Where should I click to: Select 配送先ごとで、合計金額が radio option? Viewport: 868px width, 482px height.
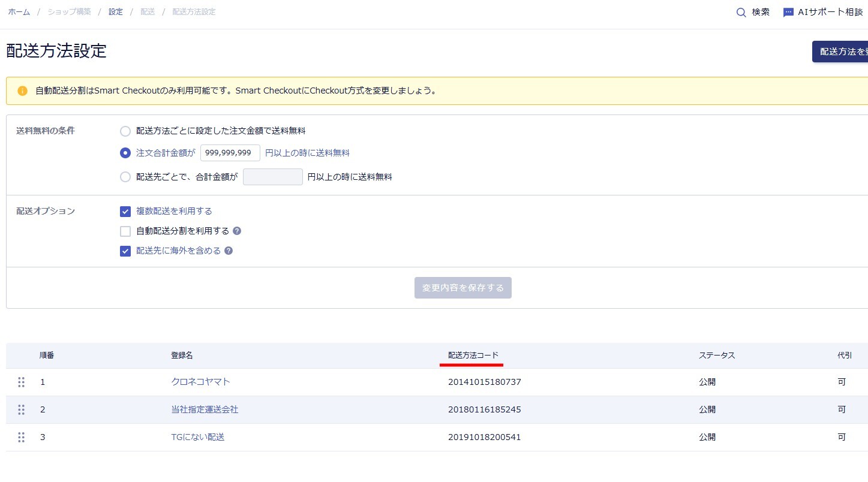(x=125, y=177)
